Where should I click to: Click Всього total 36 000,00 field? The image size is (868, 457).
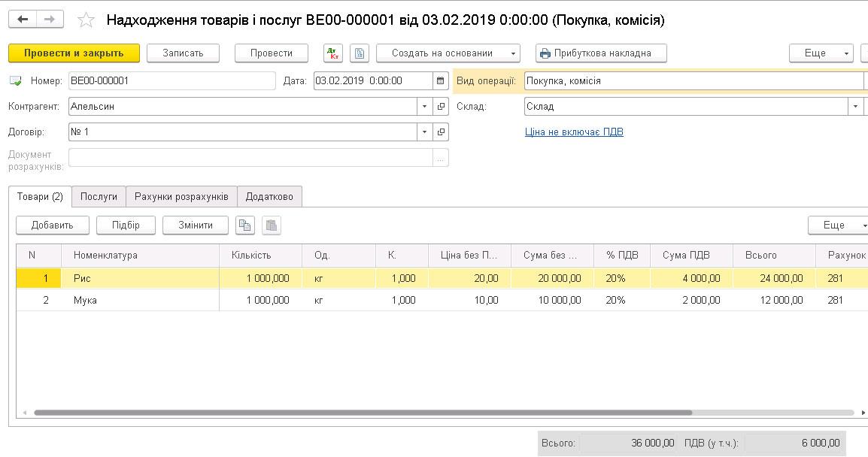pos(628,443)
